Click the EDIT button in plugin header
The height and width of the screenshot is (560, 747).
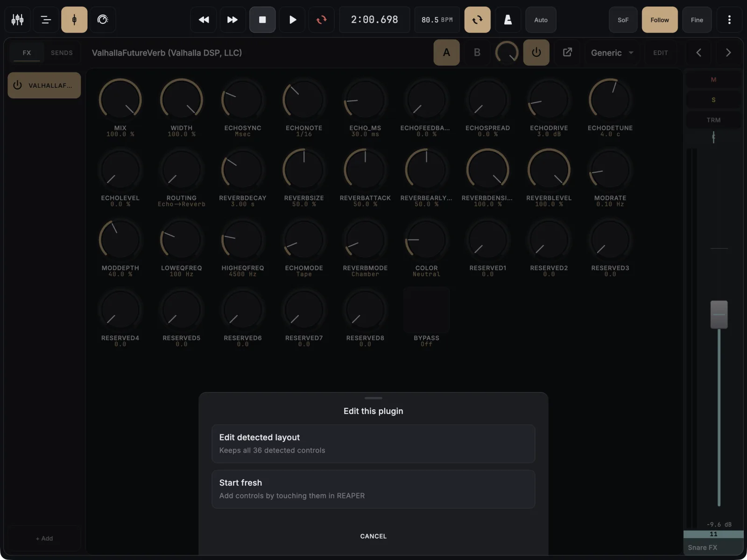click(x=661, y=53)
